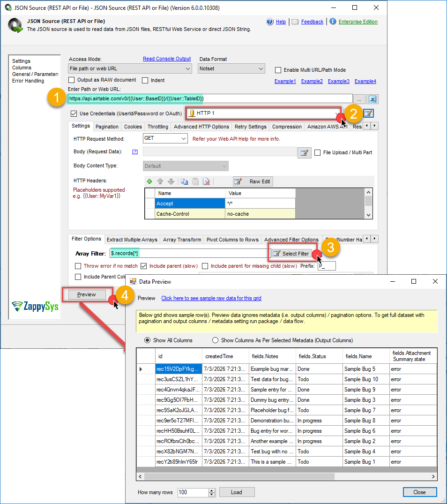Image resolution: width=447 pixels, height=504 pixels.
Task: Check Include parent for missing child
Action: (x=205, y=266)
